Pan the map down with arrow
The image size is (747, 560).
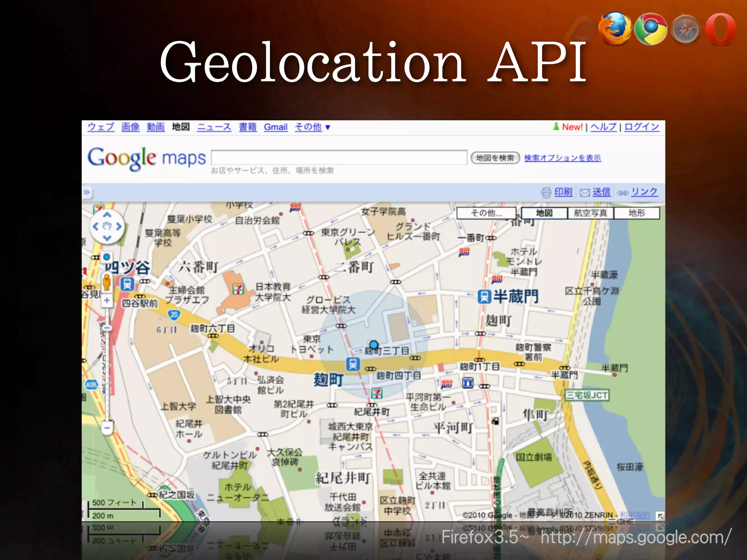[107, 238]
